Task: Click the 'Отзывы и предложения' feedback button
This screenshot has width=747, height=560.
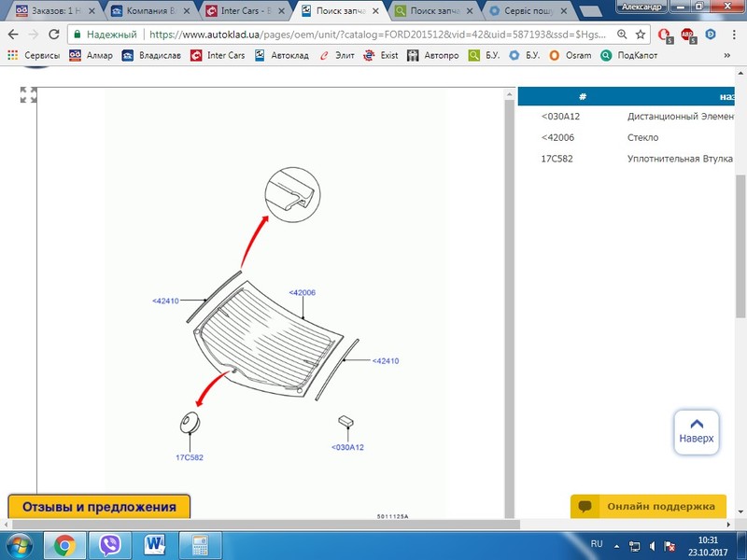Action: (99, 507)
